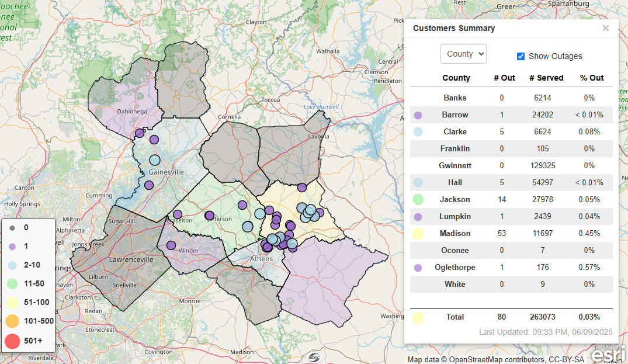628x364 pixels.
Task: Click the Hall county light blue icon
Action: pyautogui.click(x=418, y=183)
